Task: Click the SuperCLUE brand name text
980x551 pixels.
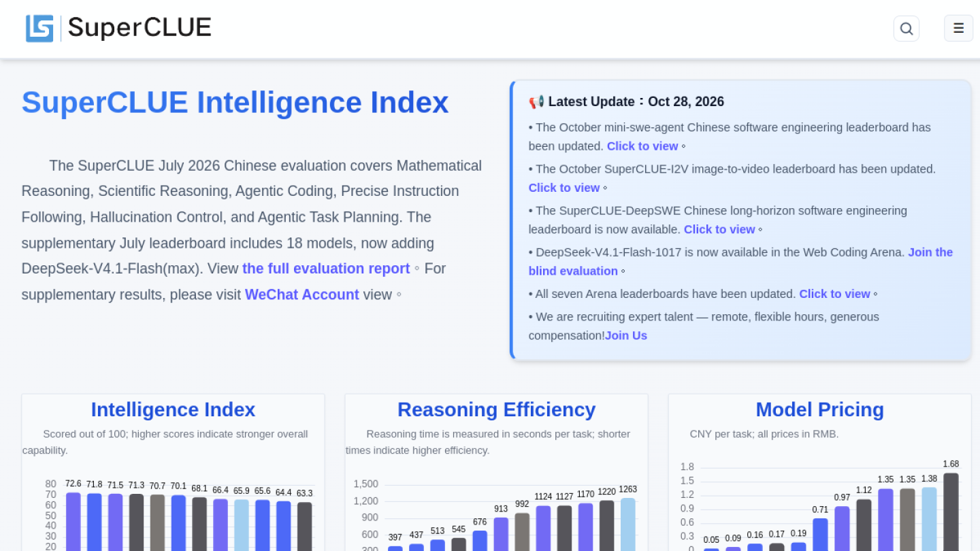Action: tap(140, 28)
